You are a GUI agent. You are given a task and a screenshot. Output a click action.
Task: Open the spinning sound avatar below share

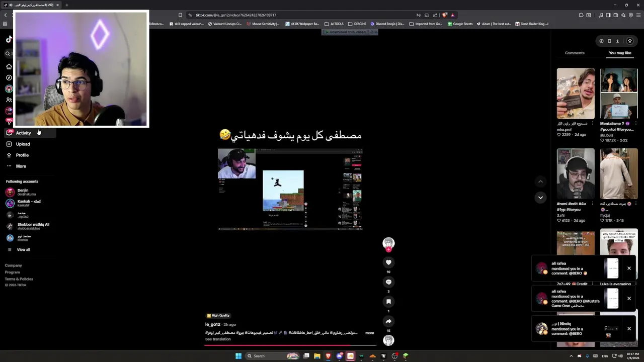coord(388,340)
